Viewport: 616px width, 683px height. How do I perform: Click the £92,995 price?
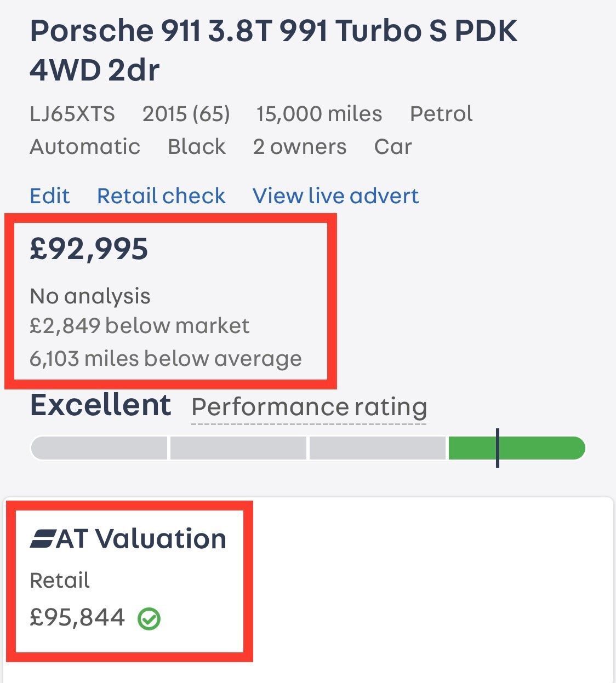coord(89,249)
